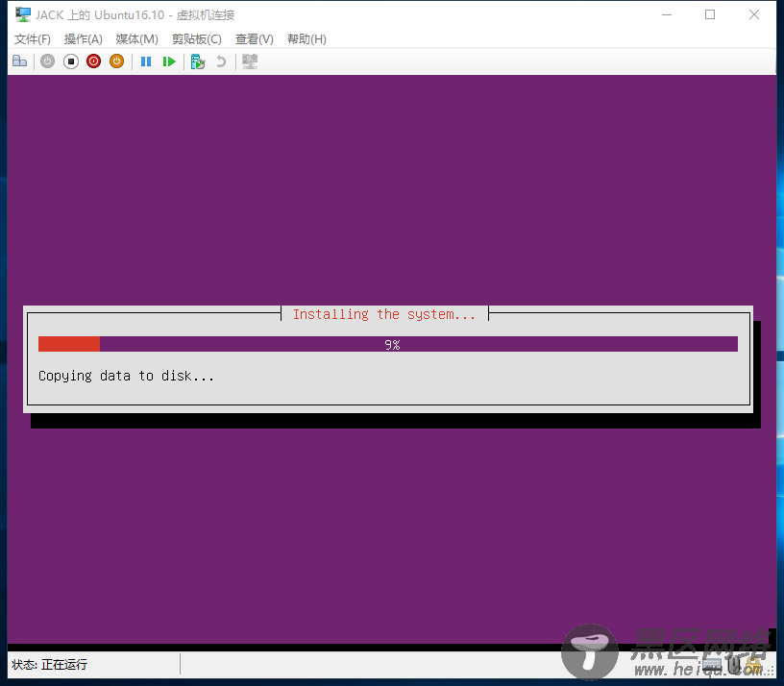Open the 媒体(M) menu

(136, 39)
